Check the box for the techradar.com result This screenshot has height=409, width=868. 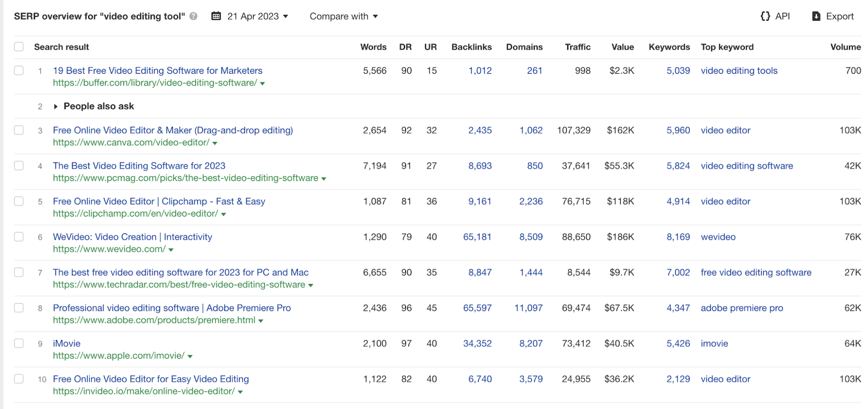19,272
